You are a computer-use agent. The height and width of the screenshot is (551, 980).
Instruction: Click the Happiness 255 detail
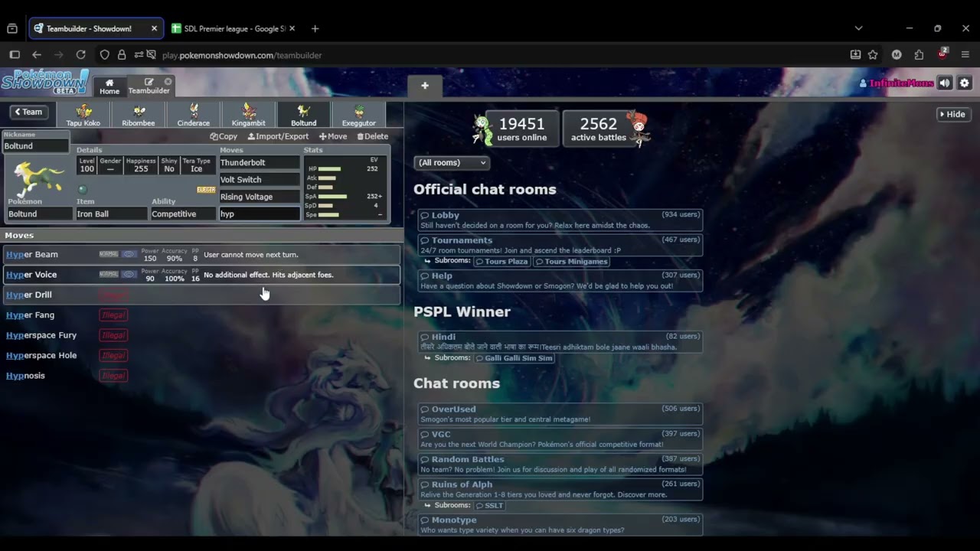pyautogui.click(x=141, y=165)
